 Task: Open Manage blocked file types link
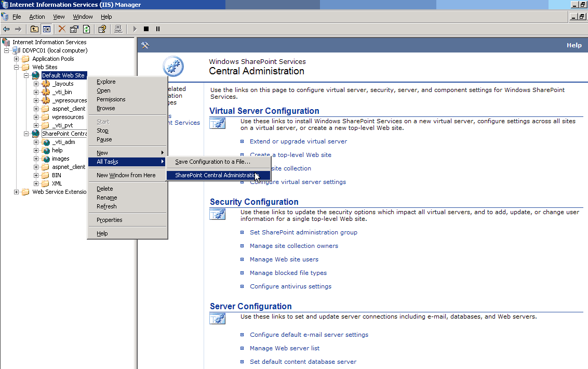pyautogui.click(x=288, y=273)
